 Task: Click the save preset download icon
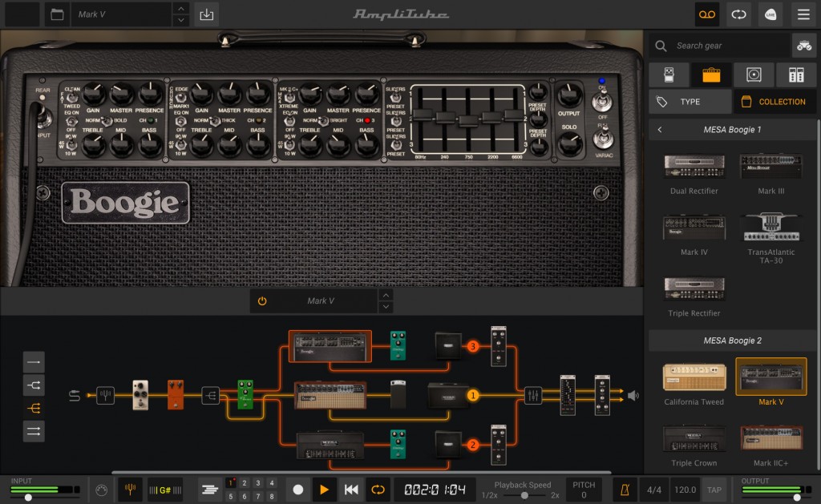[206, 14]
